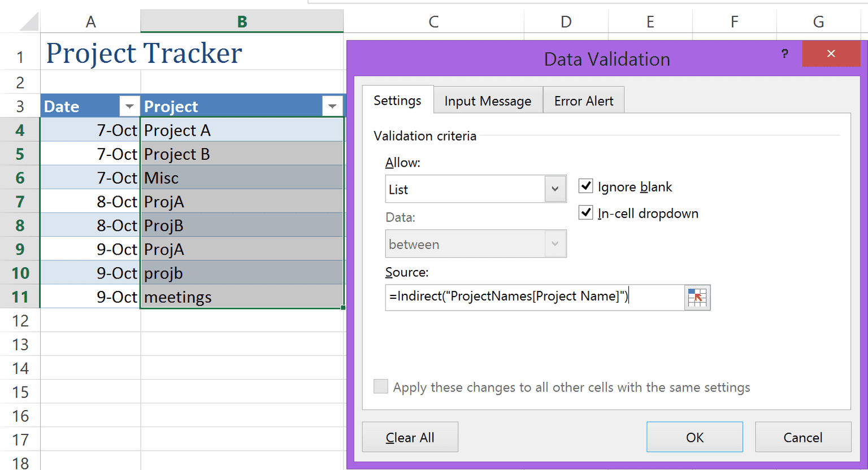This screenshot has width=868, height=470.
Task: Click the Help question mark icon
Action: tap(784, 54)
